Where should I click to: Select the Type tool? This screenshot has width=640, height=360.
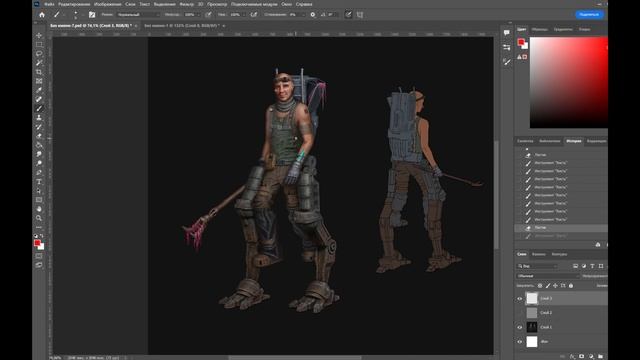39,182
